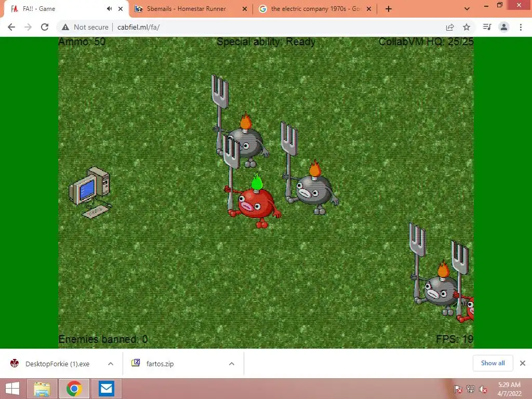Open the tab search dropdown
Image resolution: width=532 pixels, height=399 pixels.
click(x=467, y=9)
